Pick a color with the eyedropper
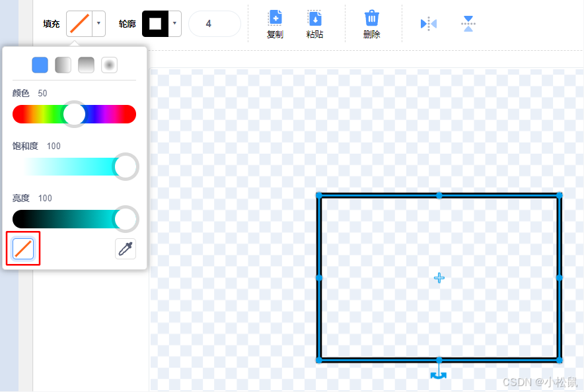The image size is (584, 392). [126, 249]
